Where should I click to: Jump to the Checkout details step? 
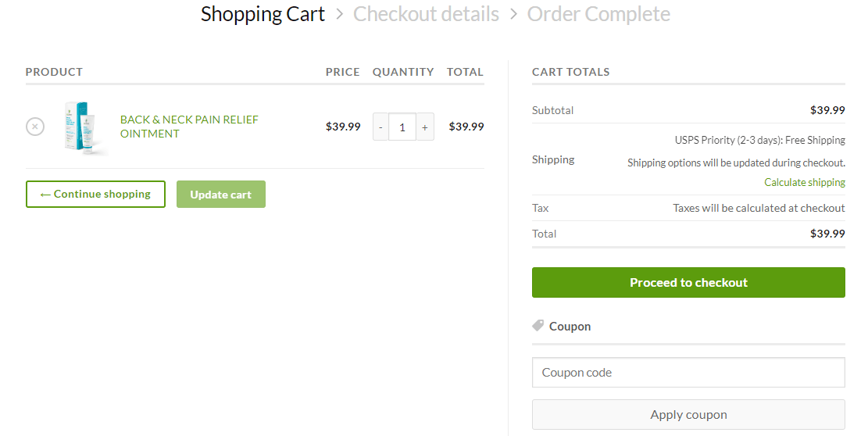(x=426, y=14)
